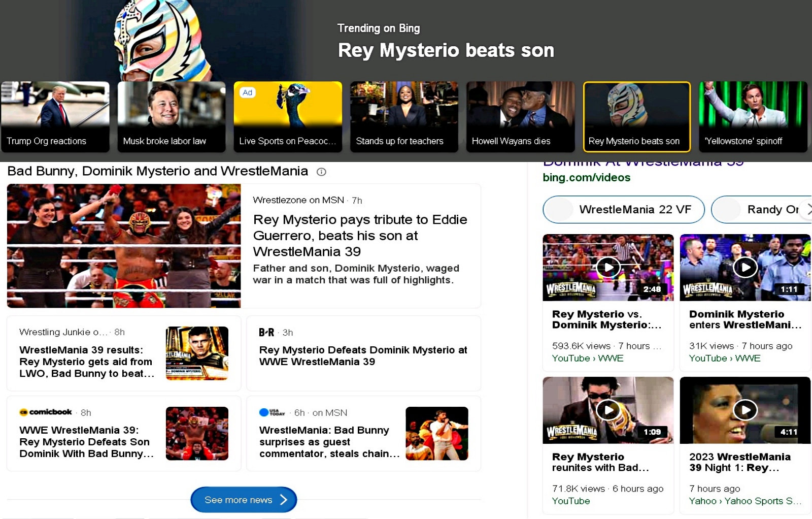Click the 4:11 duration badge
This screenshot has height=519, width=812.
(789, 432)
